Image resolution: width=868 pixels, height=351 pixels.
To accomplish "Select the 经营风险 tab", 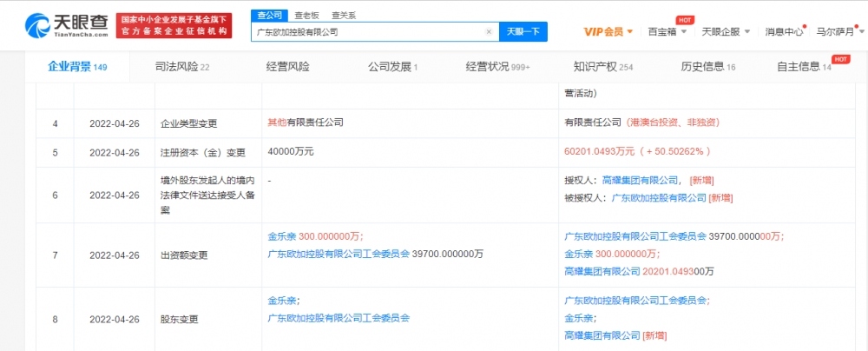I will pyautogui.click(x=288, y=67).
